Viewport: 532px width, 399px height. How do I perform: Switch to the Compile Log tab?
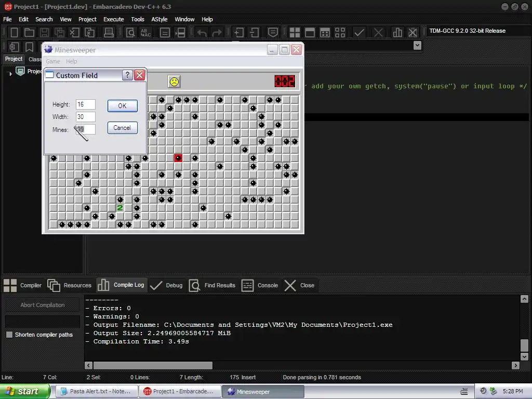coord(121,285)
